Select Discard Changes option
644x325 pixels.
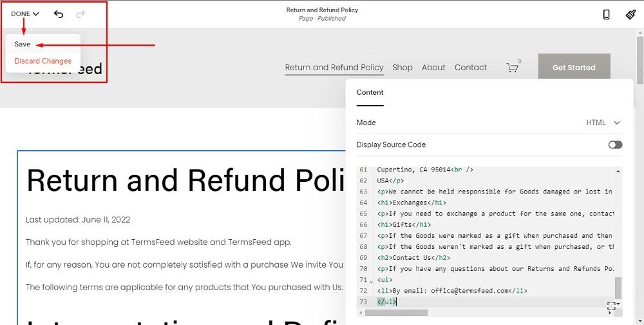[x=43, y=61]
